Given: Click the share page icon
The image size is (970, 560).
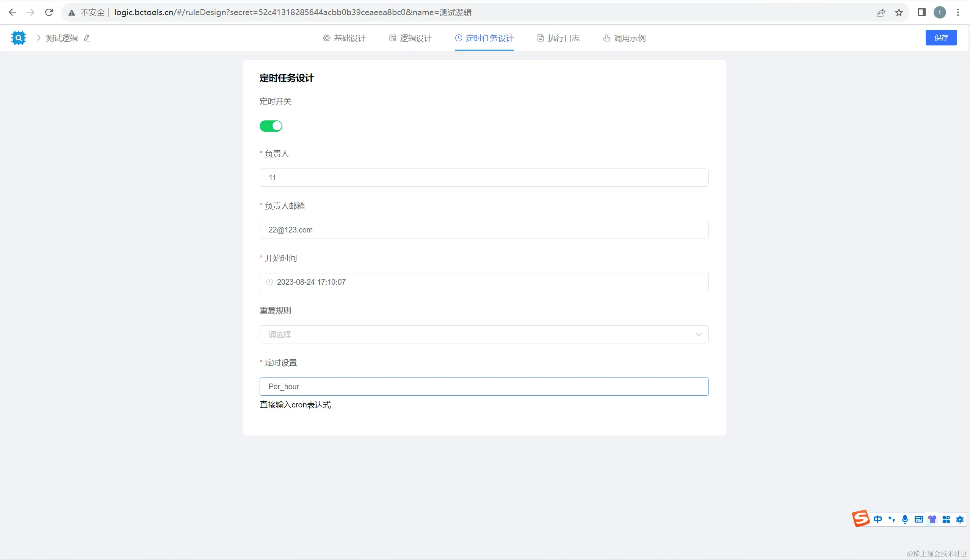Looking at the screenshot, I should click(x=881, y=13).
